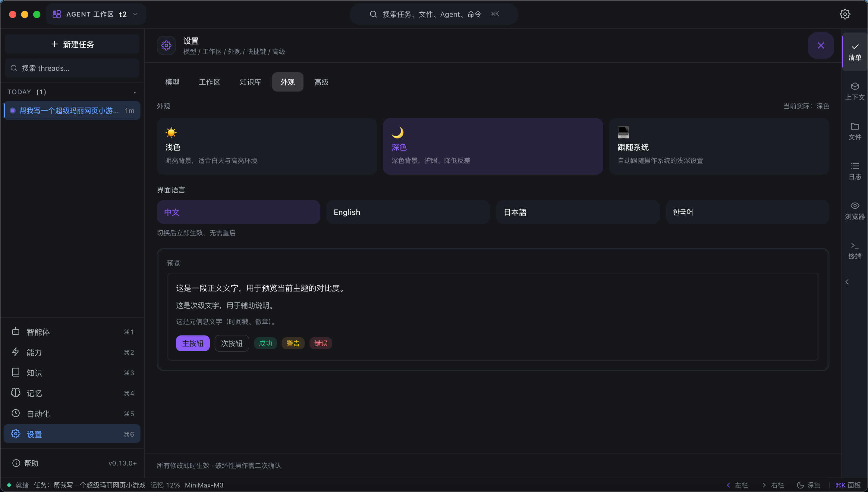Screen dimensions: 868x492
Task: Click the 次按钮 secondary preview button
Action: pyautogui.click(x=232, y=343)
